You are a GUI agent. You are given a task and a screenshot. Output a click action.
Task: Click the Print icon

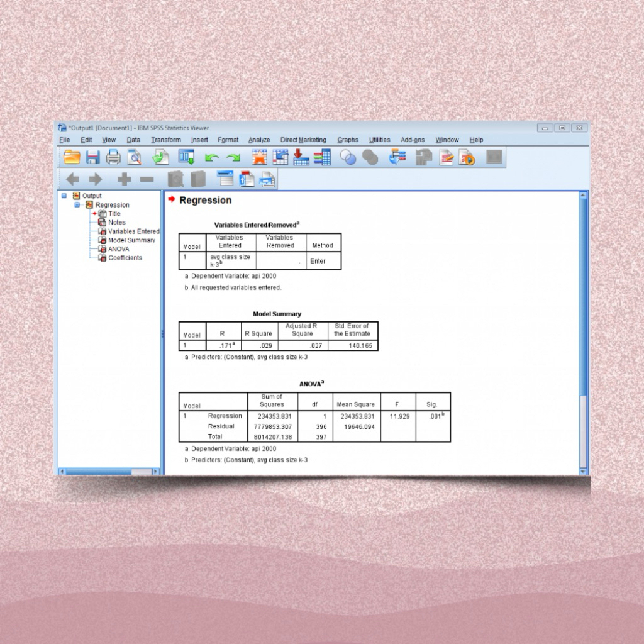click(113, 157)
